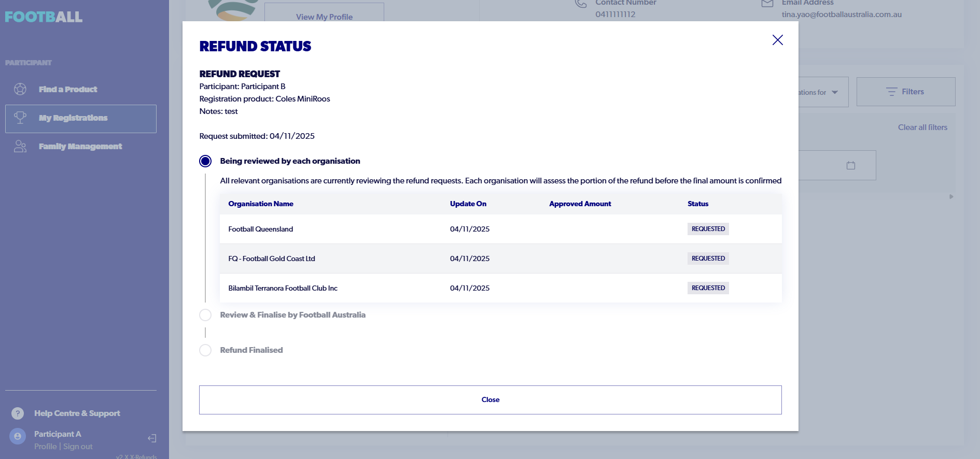This screenshot has width=980, height=459.
Task: Click the FQ - Football Gold Coast Ltd row
Action: tap(500, 259)
